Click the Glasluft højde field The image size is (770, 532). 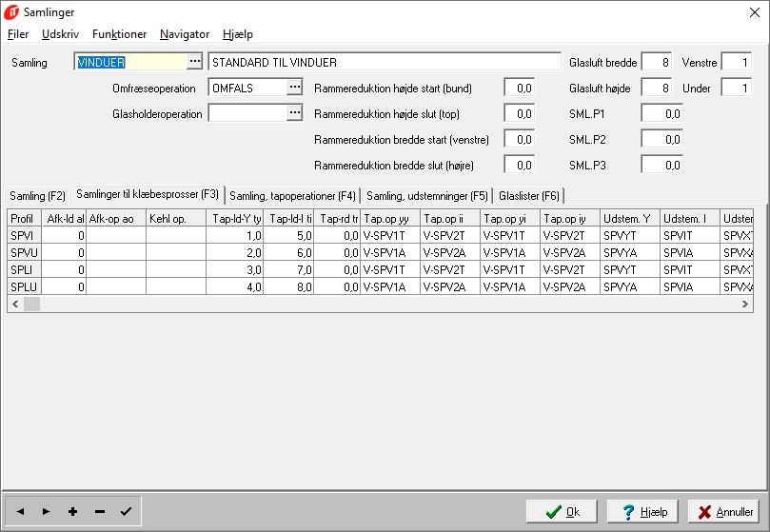[x=657, y=88]
